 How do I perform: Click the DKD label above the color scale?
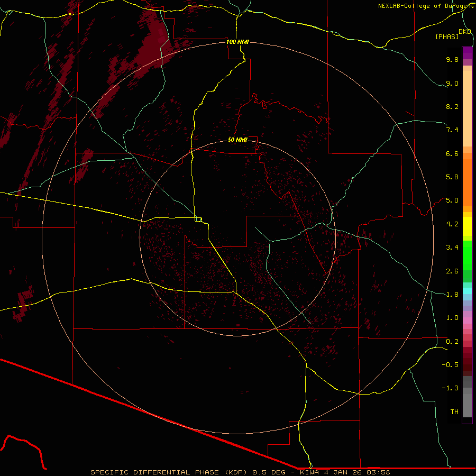coord(465,32)
